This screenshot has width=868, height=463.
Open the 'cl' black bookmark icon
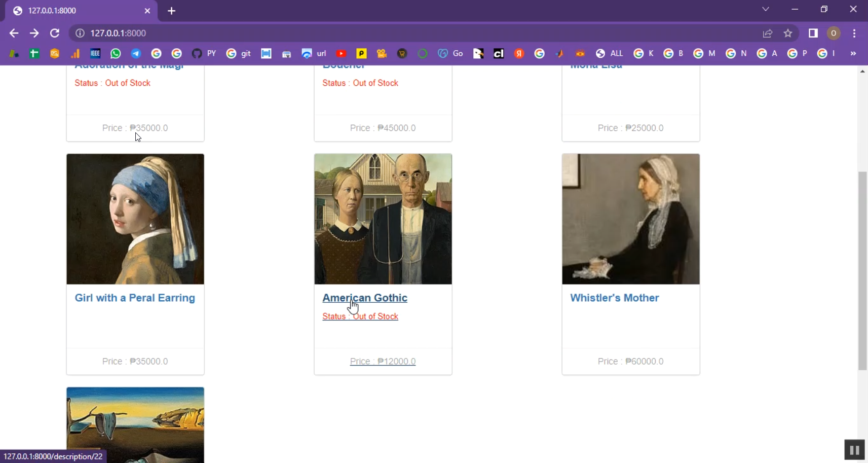pos(499,53)
